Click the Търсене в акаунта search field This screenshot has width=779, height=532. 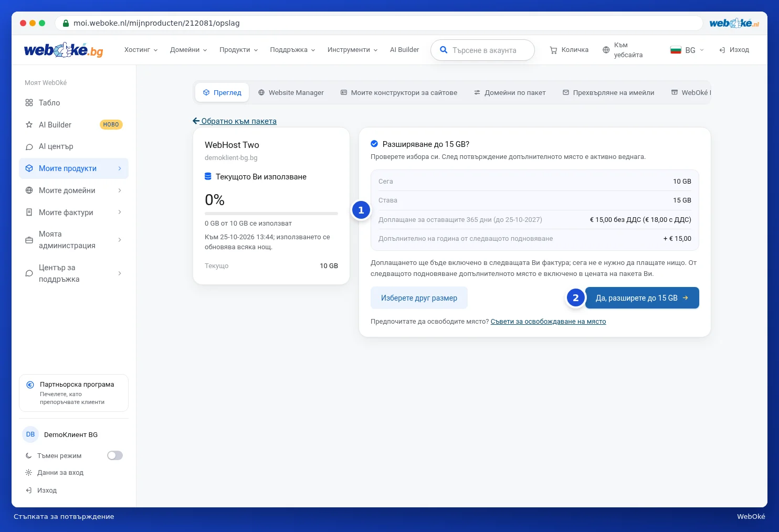482,50
